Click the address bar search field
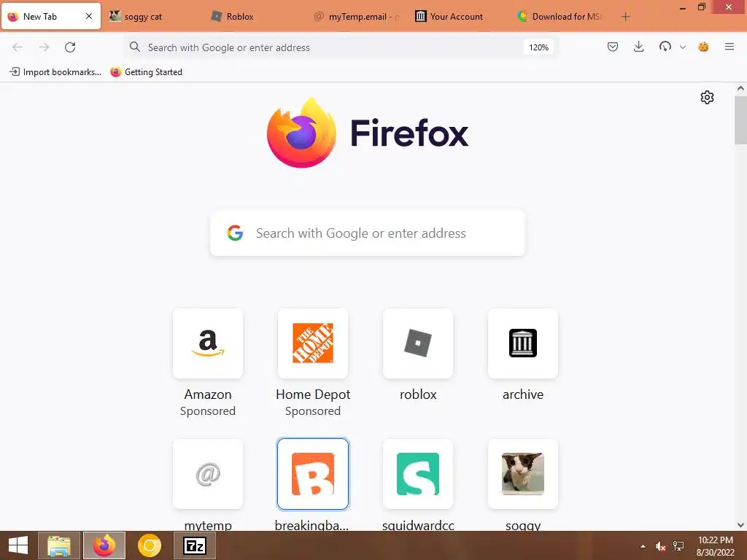The height and width of the screenshot is (560, 747). pyautogui.click(x=341, y=47)
